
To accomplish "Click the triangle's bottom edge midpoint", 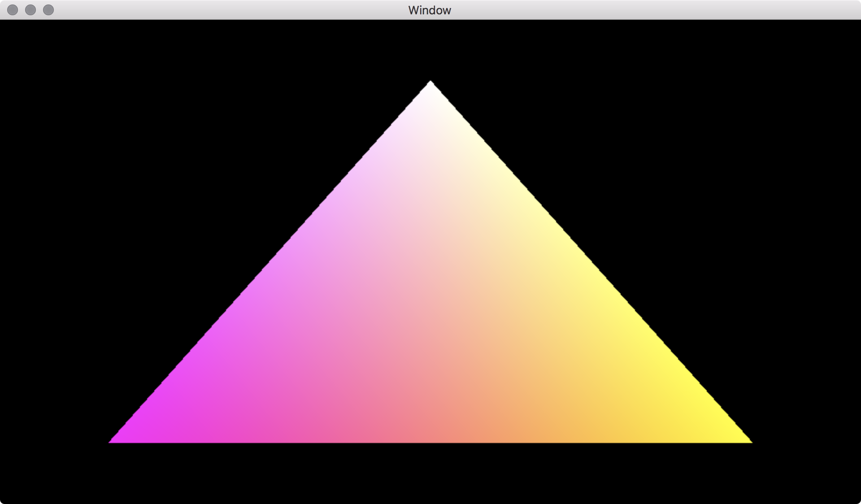I will tap(430, 442).
